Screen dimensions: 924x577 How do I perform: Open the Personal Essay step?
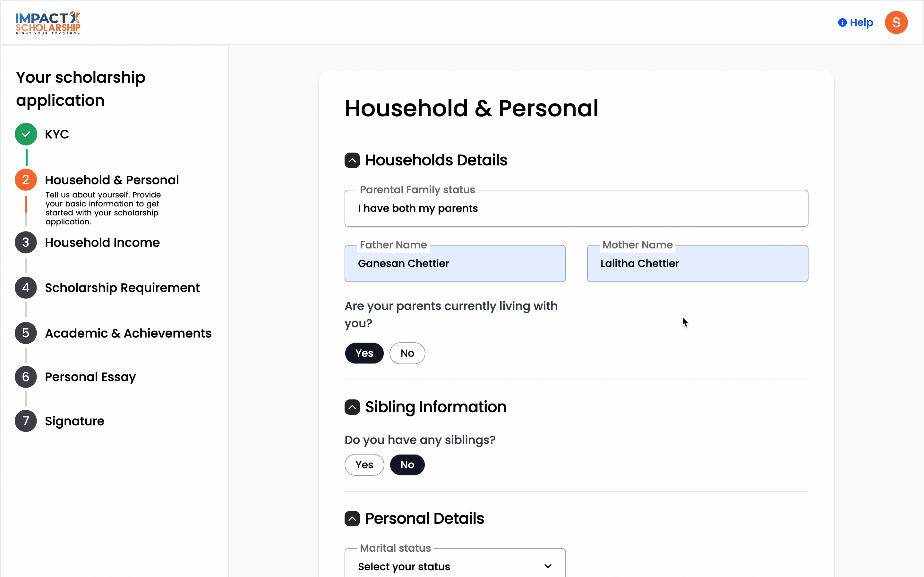(90, 377)
